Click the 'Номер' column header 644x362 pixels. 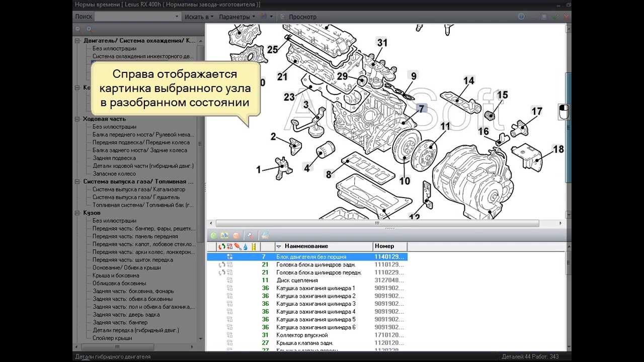[390, 246]
